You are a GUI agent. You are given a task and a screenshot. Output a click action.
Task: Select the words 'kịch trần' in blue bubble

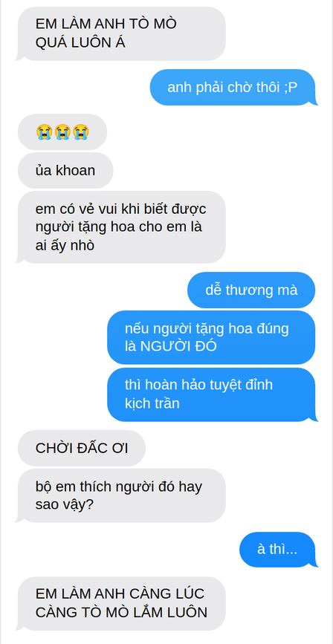pyautogui.click(x=152, y=403)
